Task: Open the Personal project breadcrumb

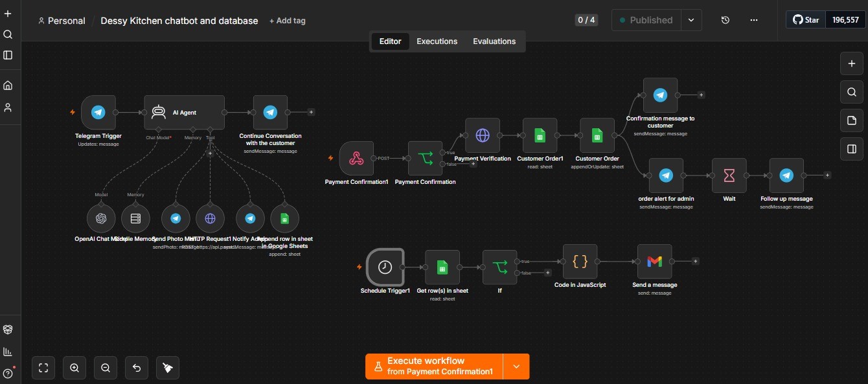Action: tap(62, 21)
